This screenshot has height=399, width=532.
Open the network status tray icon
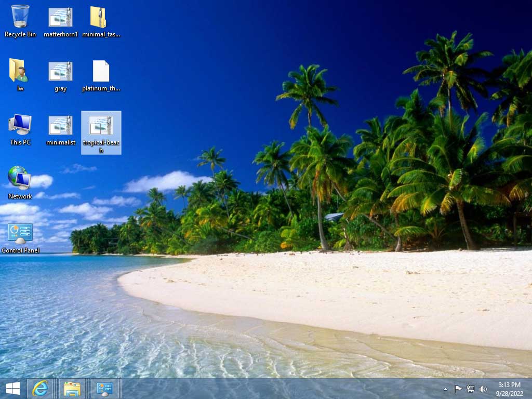coord(470,389)
